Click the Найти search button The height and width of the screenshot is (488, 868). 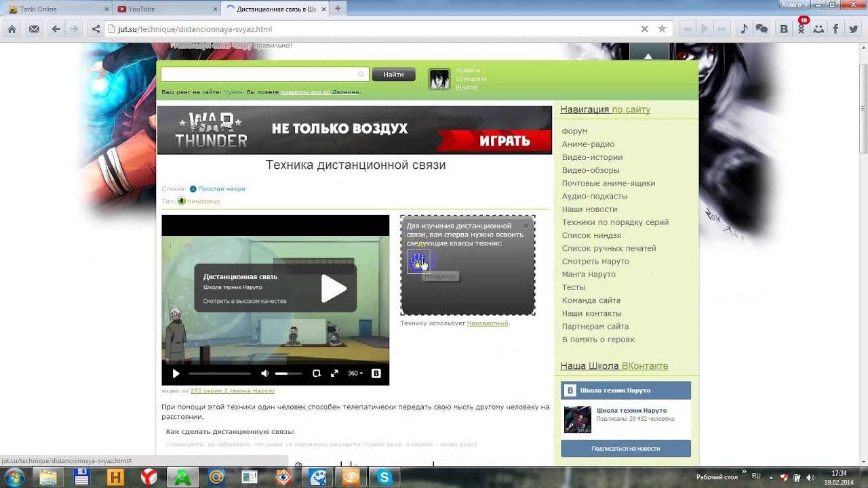coord(393,75)
